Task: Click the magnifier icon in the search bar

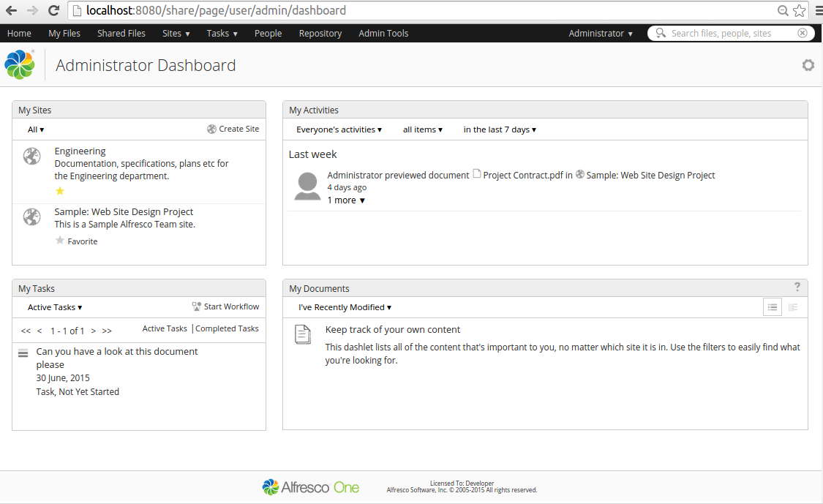Action: (x=659, y=33)
